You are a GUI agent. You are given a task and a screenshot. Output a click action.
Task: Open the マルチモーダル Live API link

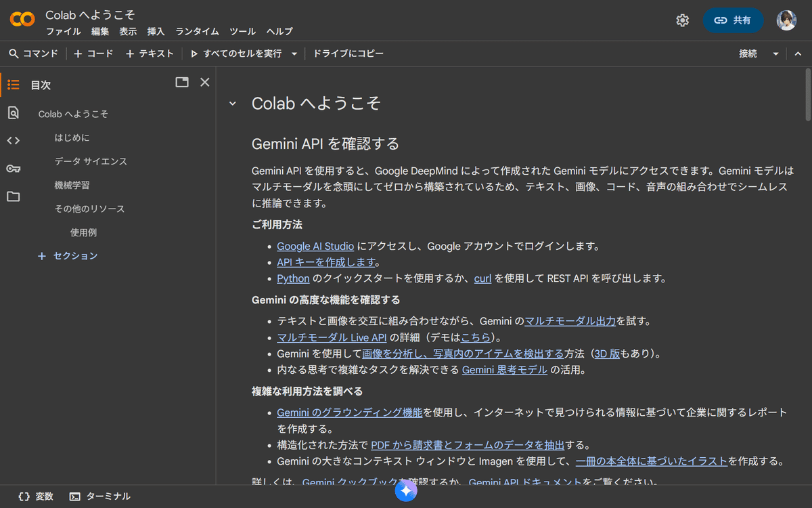[x=332, y=337]
